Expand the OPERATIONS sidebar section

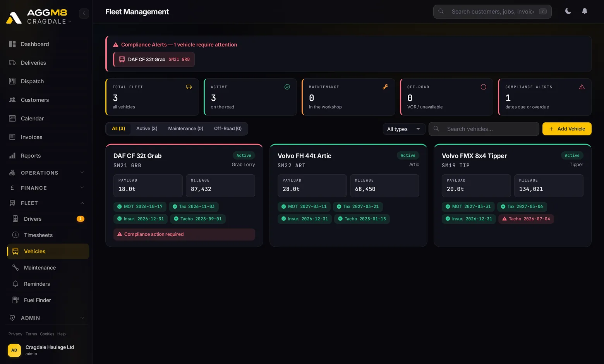click(47, 173)
